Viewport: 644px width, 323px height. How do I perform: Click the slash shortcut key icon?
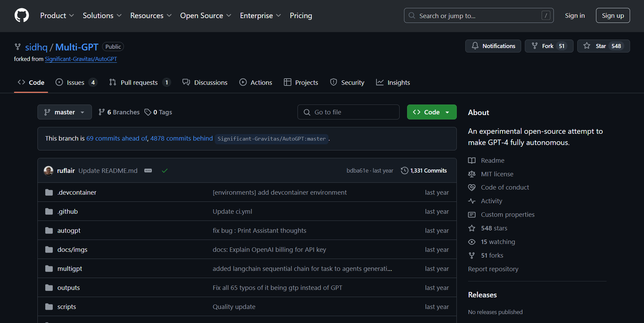tap(546, 16)
